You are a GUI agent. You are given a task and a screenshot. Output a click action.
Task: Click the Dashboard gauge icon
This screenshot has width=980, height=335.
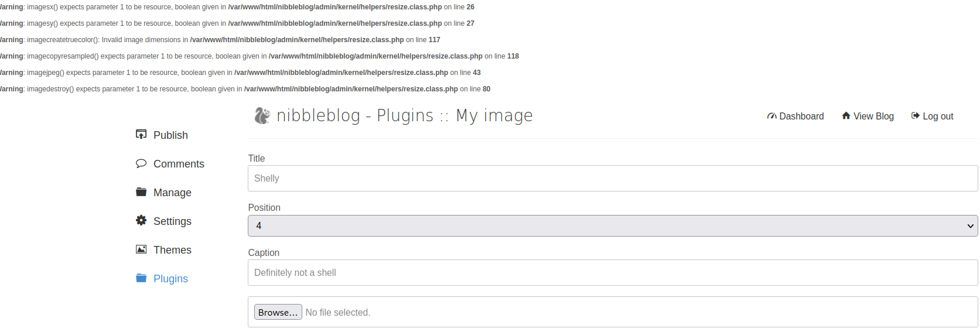pos(771,116)
